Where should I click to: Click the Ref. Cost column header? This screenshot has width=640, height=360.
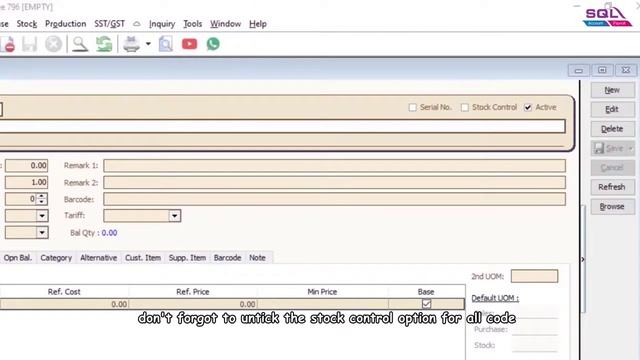coord(64,292)
